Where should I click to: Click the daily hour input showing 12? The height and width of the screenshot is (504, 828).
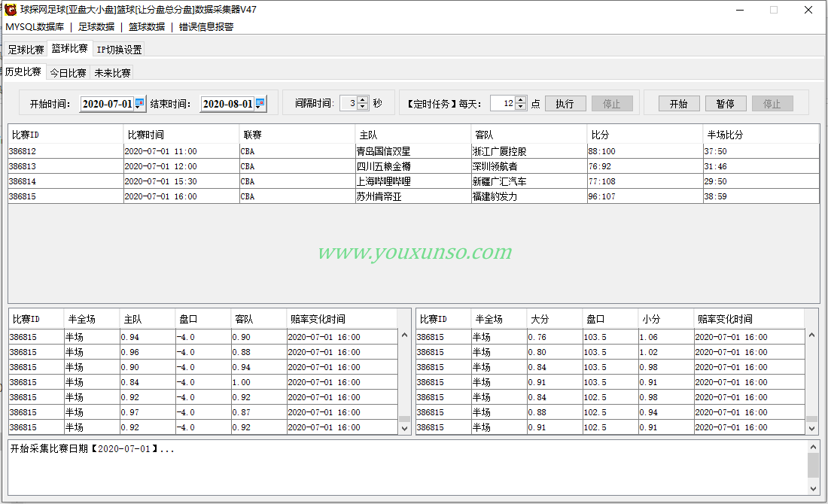(x=503, y=104)
